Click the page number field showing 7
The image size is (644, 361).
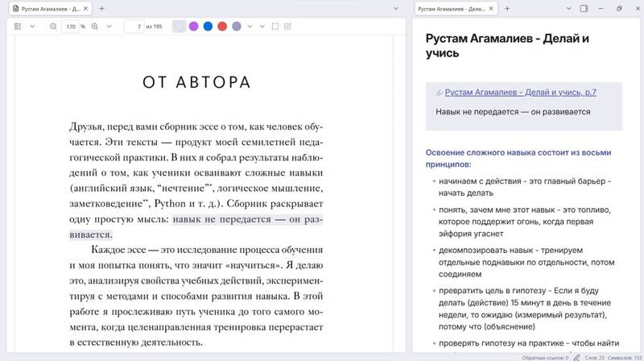[x=134, y=27]
